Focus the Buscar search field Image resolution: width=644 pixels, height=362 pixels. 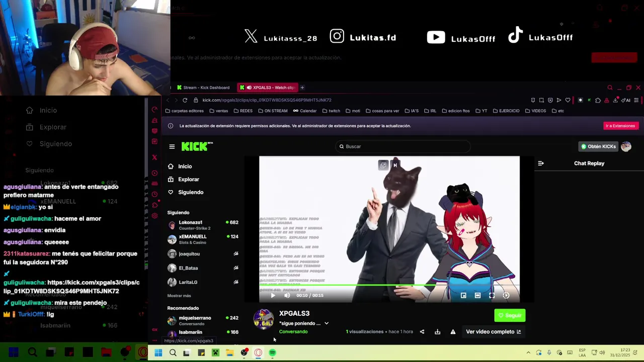point(403,146)
